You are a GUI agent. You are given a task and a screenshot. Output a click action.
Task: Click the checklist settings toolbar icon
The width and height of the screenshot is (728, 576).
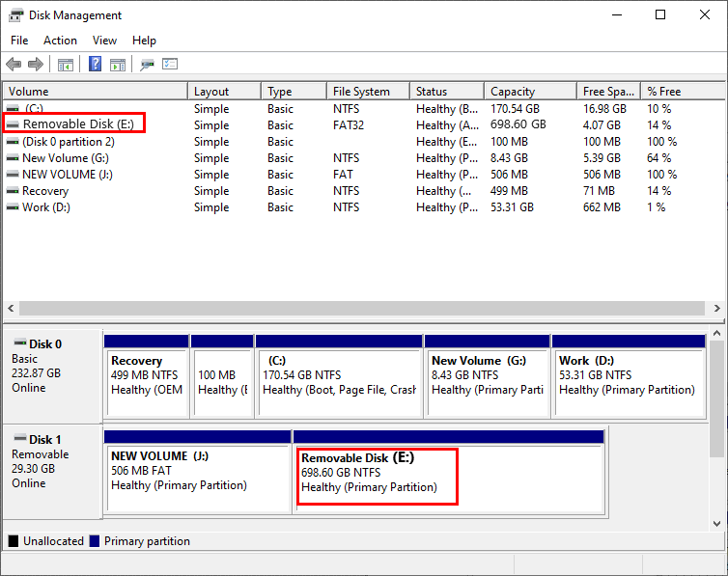[x=170, y=65]
